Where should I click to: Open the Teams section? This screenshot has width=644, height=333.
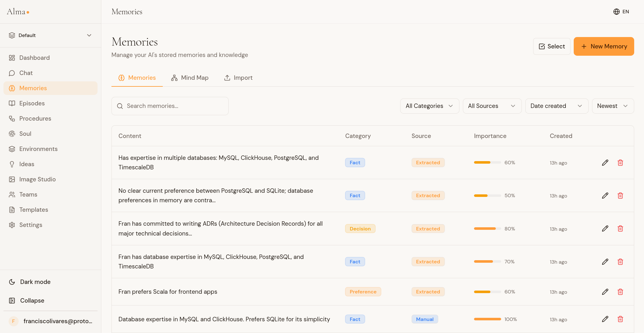(x=50, y=194)
